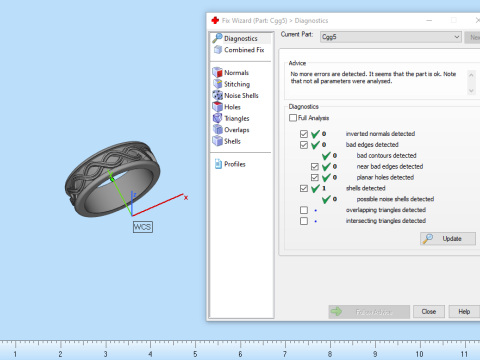Image resolution: width=480 pixels, height=360 pixels.
Task: Go to the Normals fix page
Action: click(236, 73)
